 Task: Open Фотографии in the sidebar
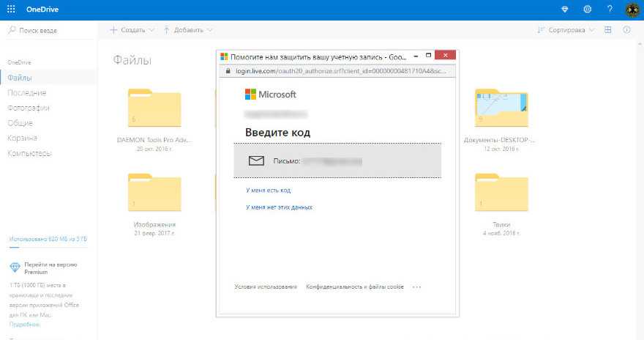[x=29, y=108]
